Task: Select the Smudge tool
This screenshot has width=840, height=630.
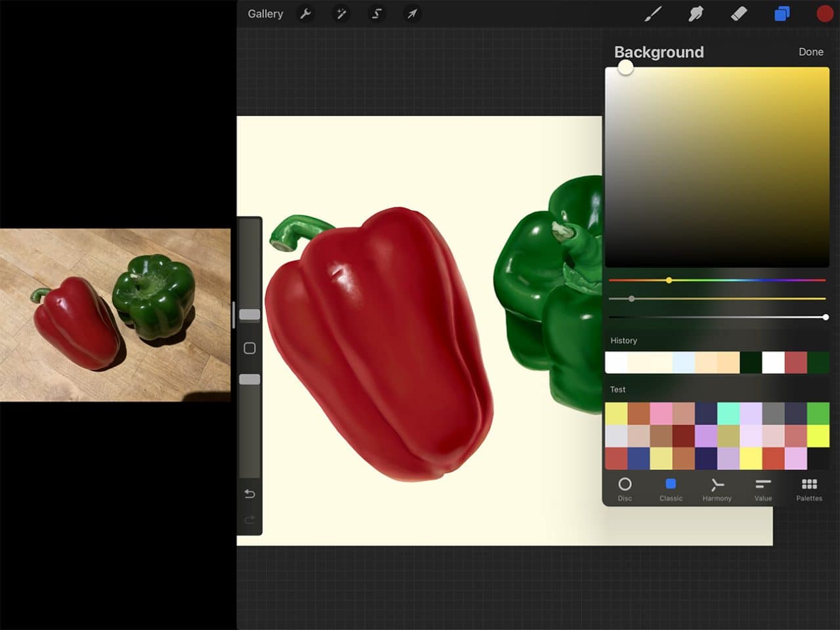Action: tap(696, 13)
